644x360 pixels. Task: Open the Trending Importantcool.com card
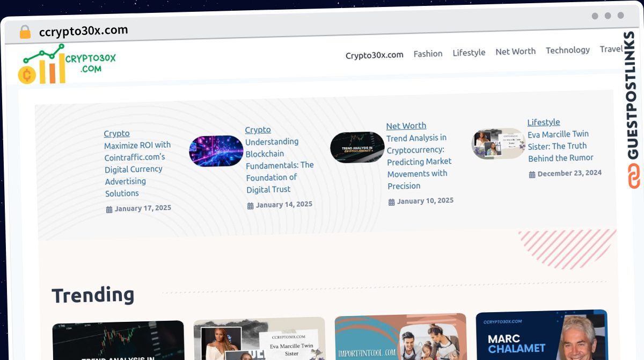pyautogui.click(x=400, y=337)
